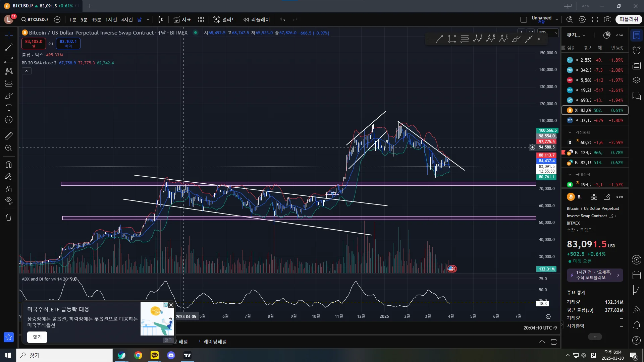Click the red sell price 83,102.0 button
644x362 pixels.
point(34,43)
